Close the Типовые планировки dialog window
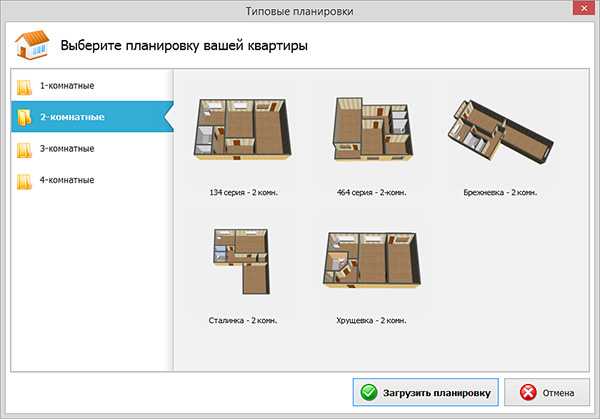Image resolution: width=600 pixels, height=419 pixels. (x=582, y=11)
